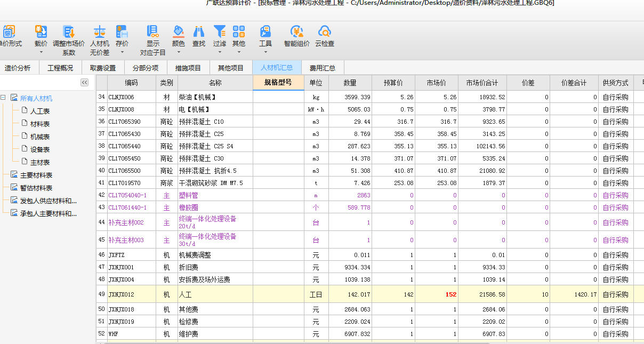Open the 载价 toolbar tool
This screenshot has width=644, height=344.
tap(41, 31)
